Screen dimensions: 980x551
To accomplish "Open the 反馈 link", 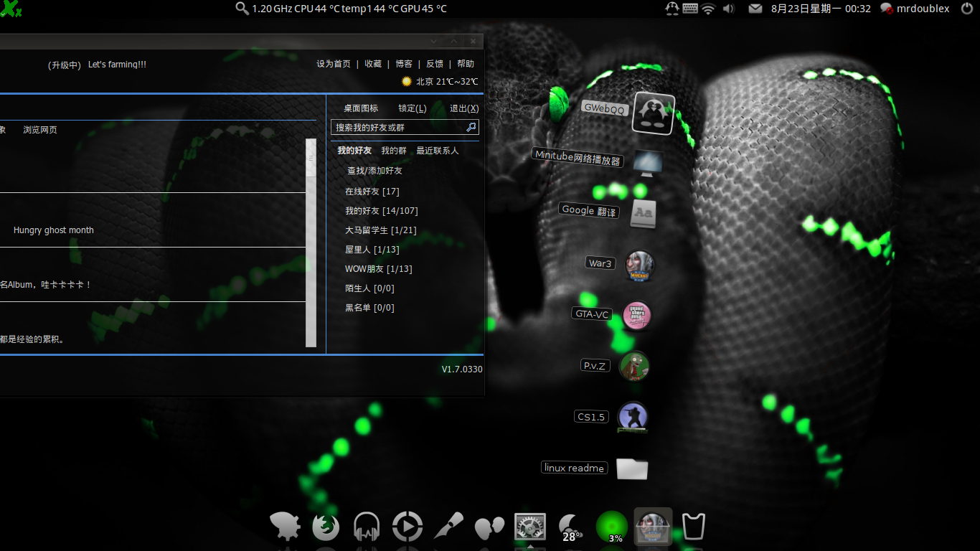I will click(435, 64).
